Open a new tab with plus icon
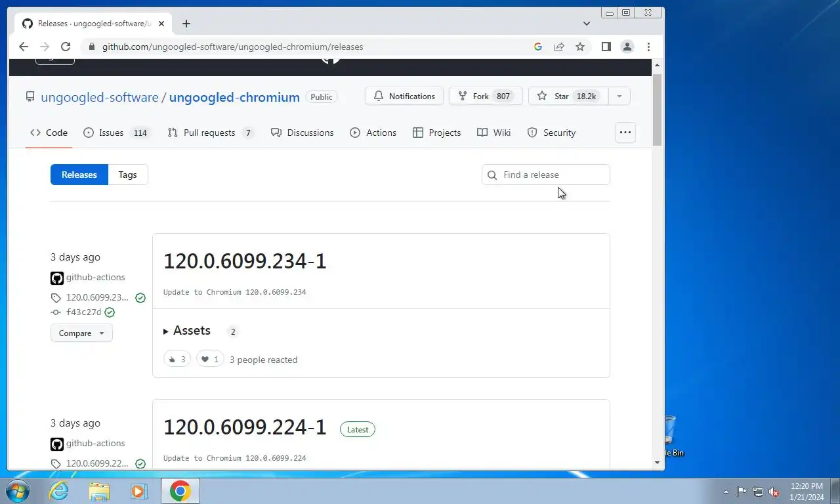Image resolution: width=840 pixels, height=504 pixels. pyautogui.click(x=186, y=24)
